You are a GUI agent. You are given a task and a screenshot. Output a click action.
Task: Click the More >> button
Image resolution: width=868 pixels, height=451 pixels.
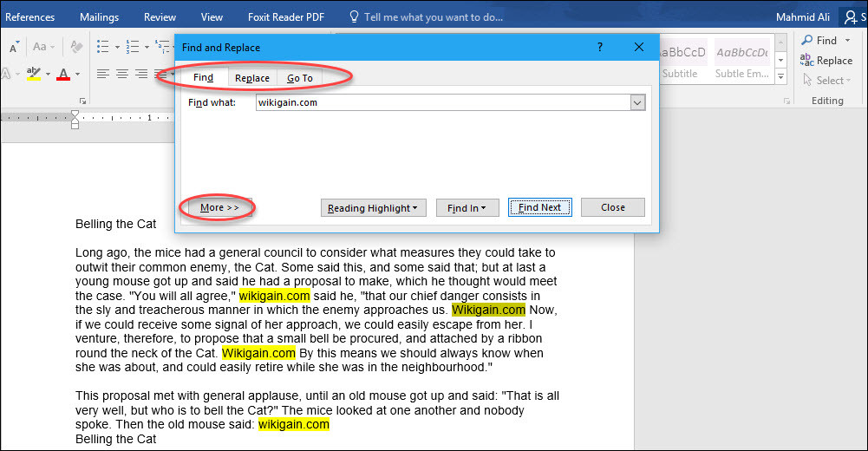[x=219, y=207]
